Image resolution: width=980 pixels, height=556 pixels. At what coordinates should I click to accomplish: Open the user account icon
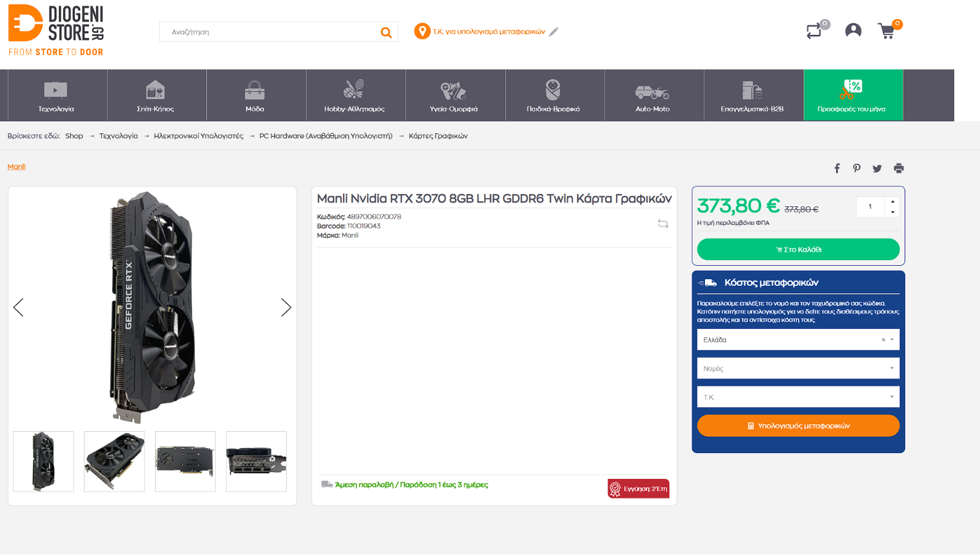(853, 31)
